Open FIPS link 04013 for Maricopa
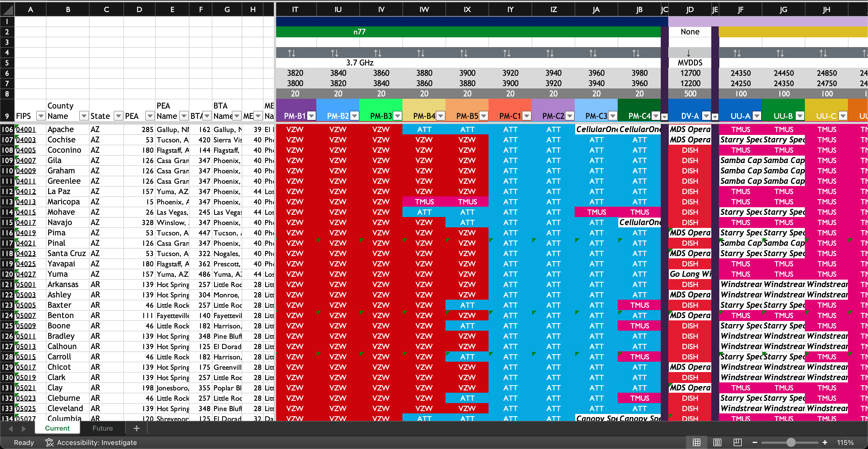Image resolution: width=868 pixels, height=449 pixels. (x=26, y=202)
